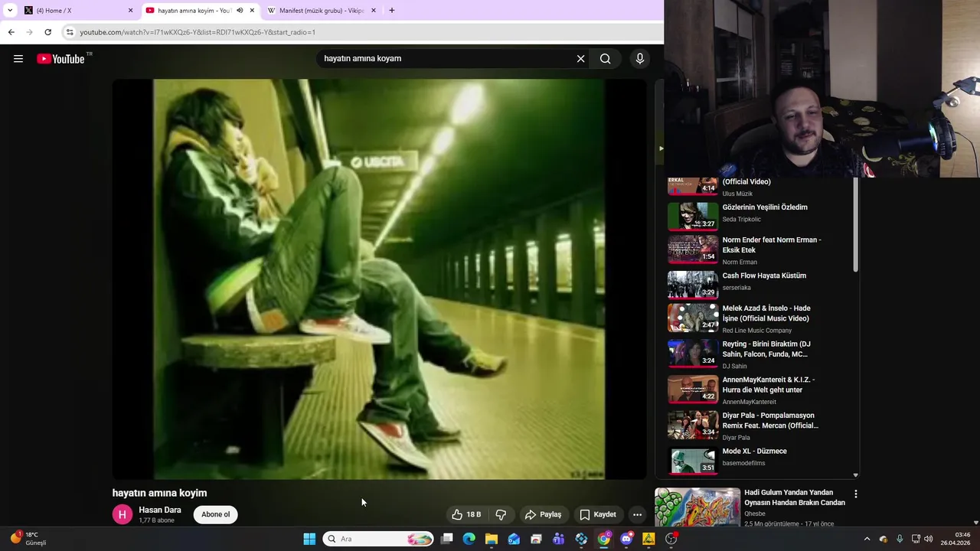Viewport: 980px width, 551px height.
Task: Open more actions ellipsis below video
Action: tap(637, 514)
